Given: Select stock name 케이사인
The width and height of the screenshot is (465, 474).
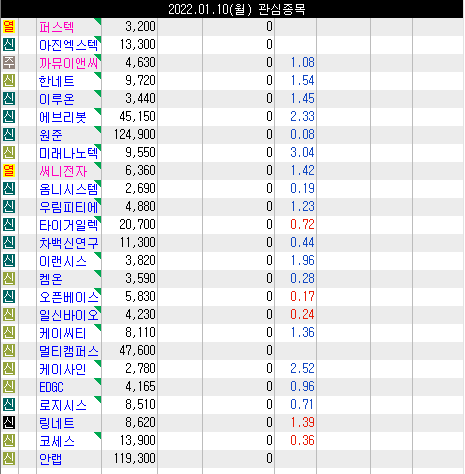Looking at the screenshot, I should pyautogui.click(x=63, y=369).
